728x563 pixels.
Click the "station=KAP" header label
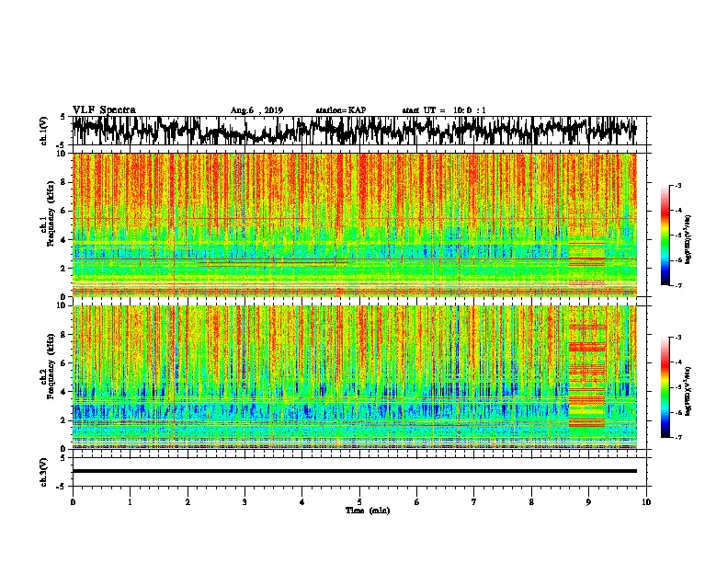pos(341,110)
